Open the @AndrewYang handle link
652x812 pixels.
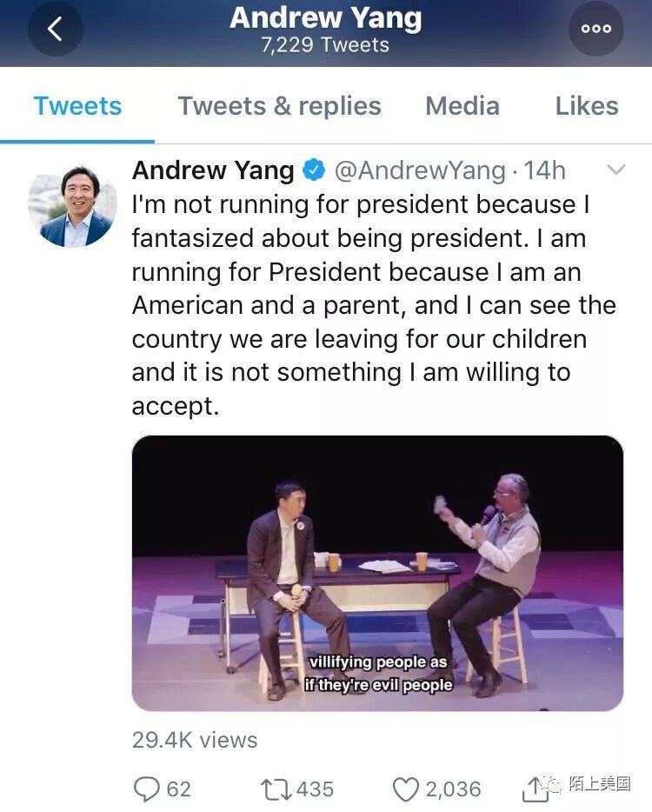coord(420,170)
